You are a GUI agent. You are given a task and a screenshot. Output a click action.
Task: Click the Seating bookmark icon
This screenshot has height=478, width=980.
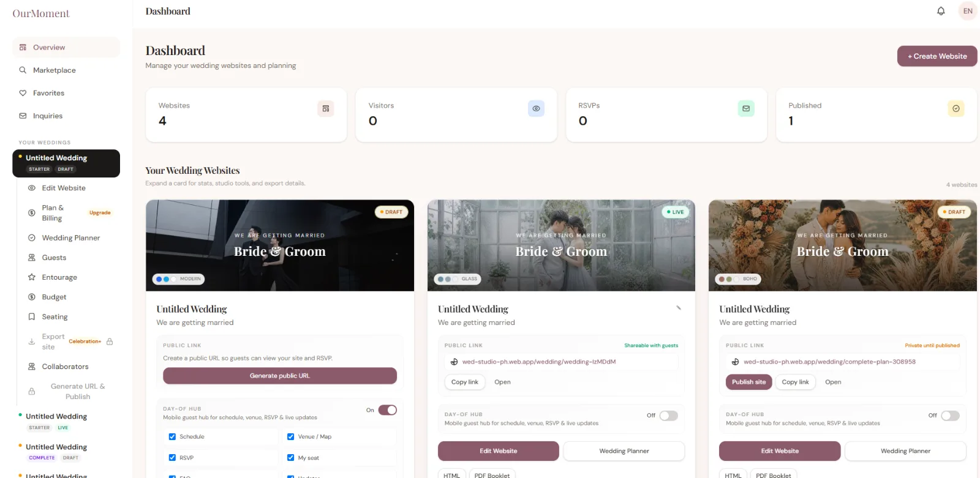click(x=32, y=316)
